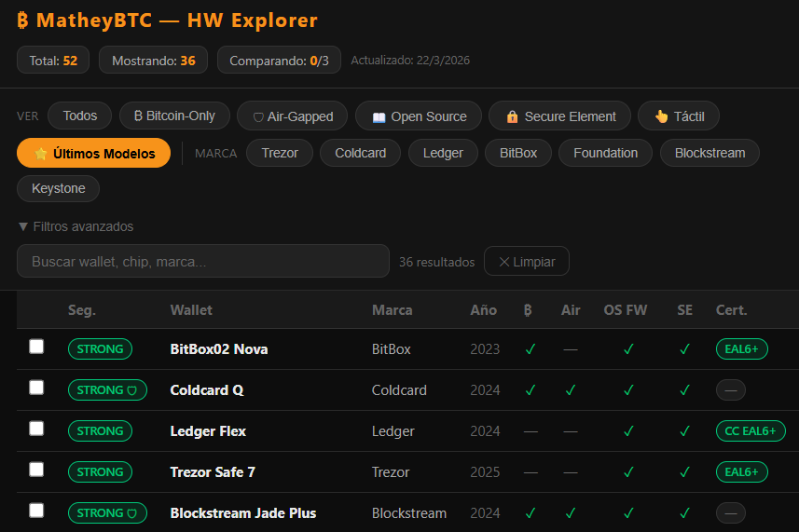Filter by Trezor brand
The width and height of the screenshot is (799, 532).
280,153
